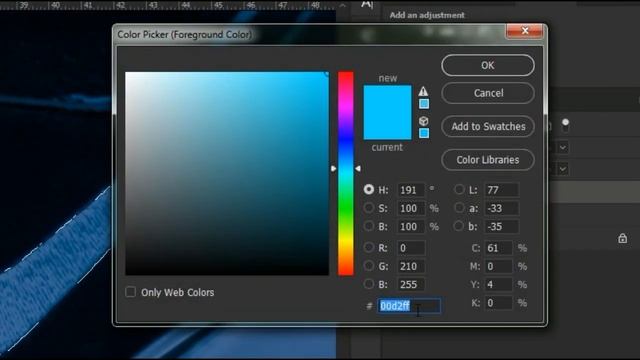Click the C cyan field showing 61

tap(498, 248)
